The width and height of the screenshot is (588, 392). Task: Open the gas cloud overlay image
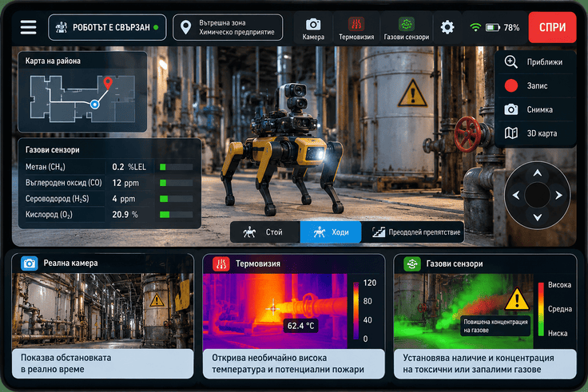tap(463, 311)
